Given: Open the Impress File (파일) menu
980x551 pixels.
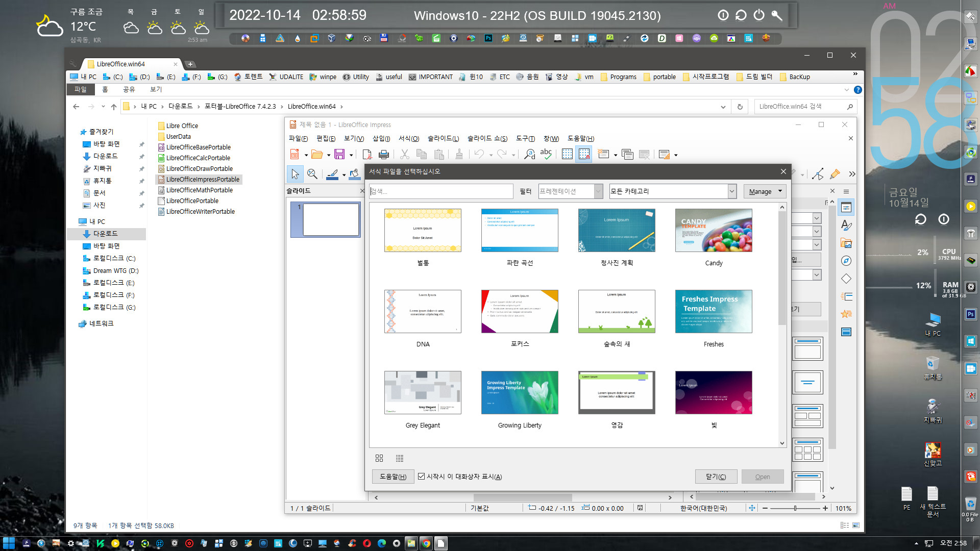Looking at the screenshot, I should pos(298,138).
